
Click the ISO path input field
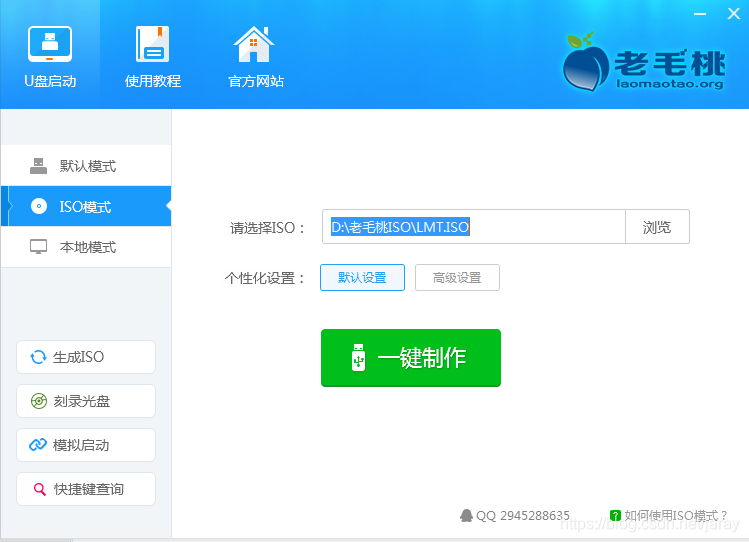point(473,226)
